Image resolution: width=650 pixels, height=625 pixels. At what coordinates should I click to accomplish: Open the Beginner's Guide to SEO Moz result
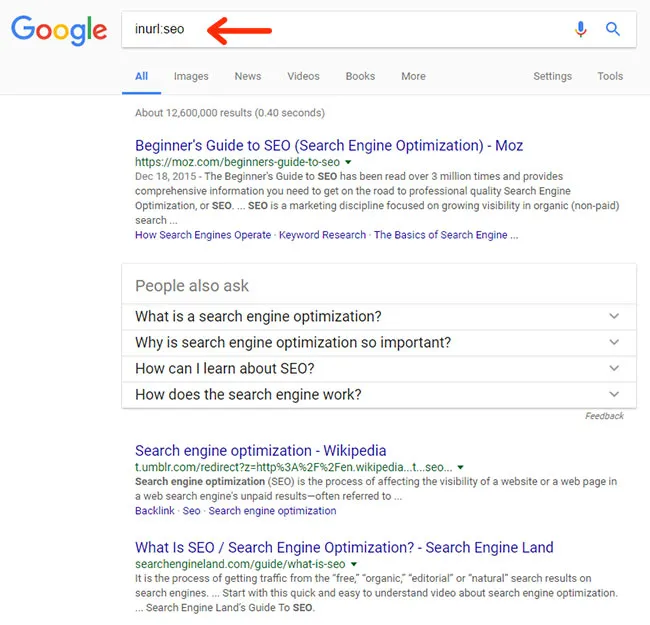329,146
